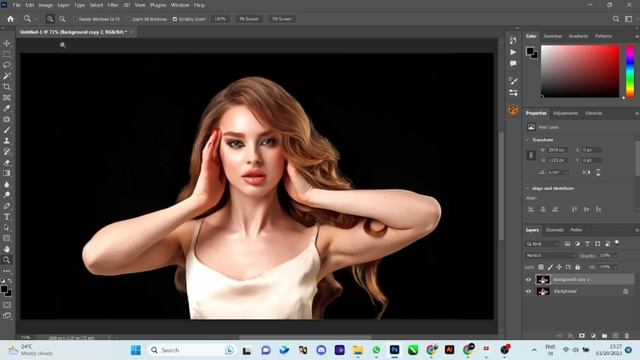640x360 pixels.
Task: Select the Crop tool
Action: tap(7, 87)
